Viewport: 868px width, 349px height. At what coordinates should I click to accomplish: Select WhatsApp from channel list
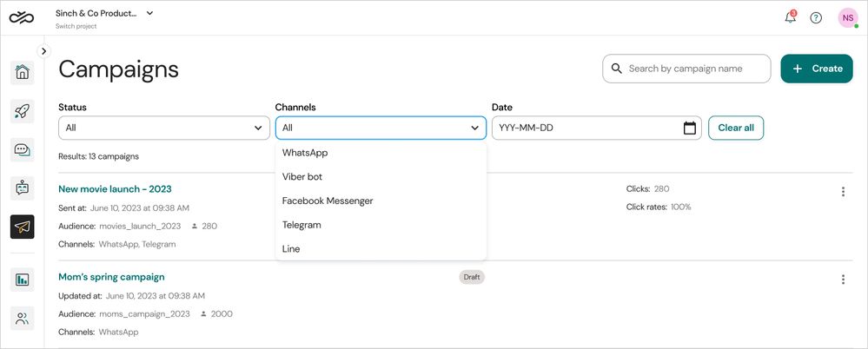pyautogui.click(x=305, y=153)
